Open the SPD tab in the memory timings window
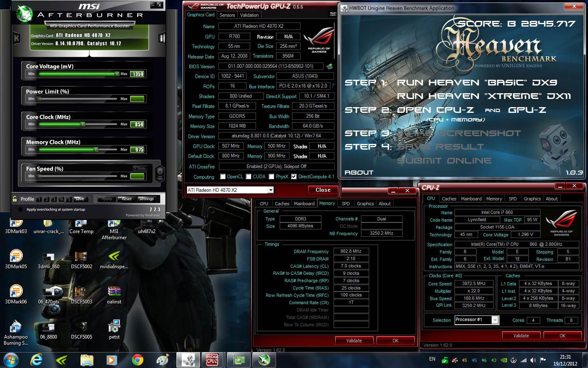This screenshot has height=368, width=588. click(x=345, y=204)
